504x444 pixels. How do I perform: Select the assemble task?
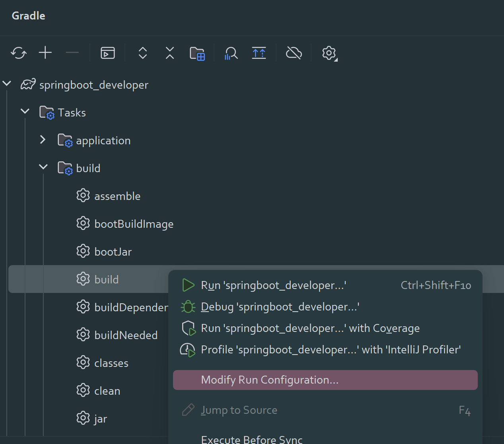click(x=117, y=196)
